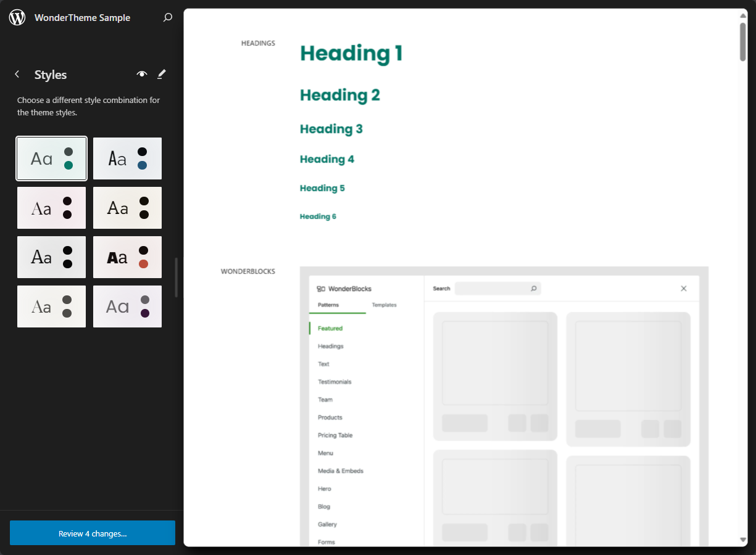This screenshot has width=756, height=555.
Task: Close the WonderBlocks panel with the X icon
Action: [x=683, y=288]
